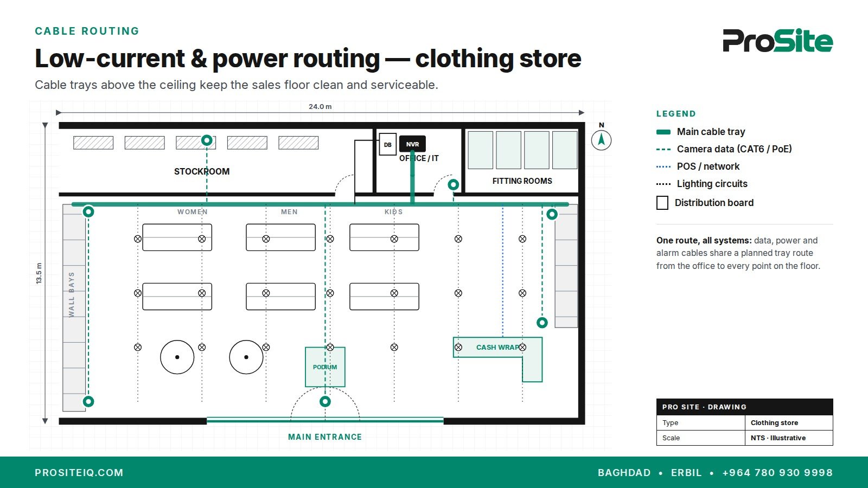This screenshot has width=868, height=488.
Task: Select the PODIUM block on the floor plan
Action: click(x=325, y=367)
